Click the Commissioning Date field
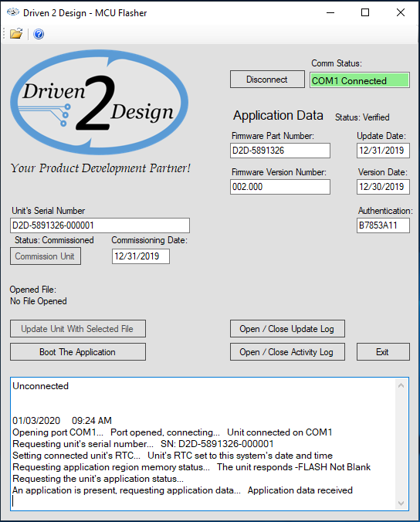 141,256
